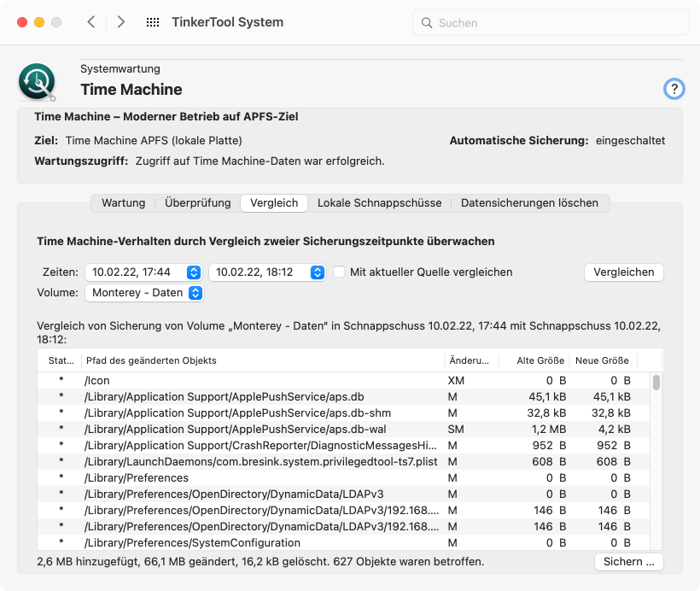Screen dimensions: 700x591
Task: Click the magnifying glass search icon
Action: (x=427, y=23)
